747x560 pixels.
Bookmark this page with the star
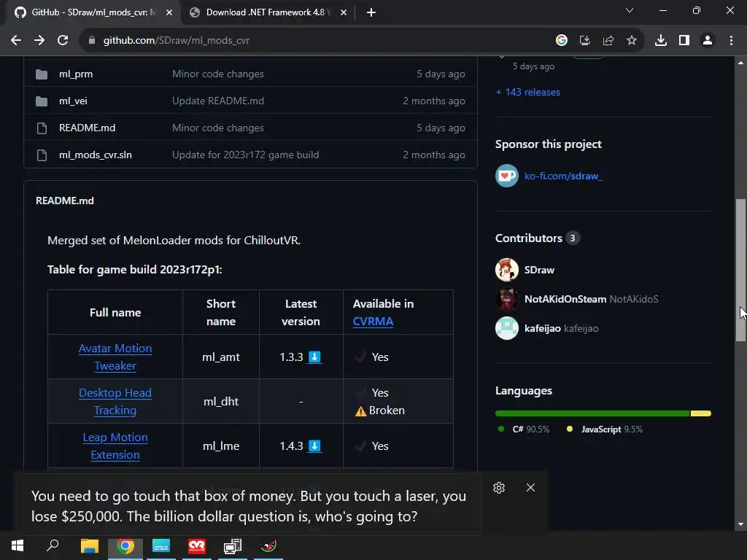click(631, 41)
